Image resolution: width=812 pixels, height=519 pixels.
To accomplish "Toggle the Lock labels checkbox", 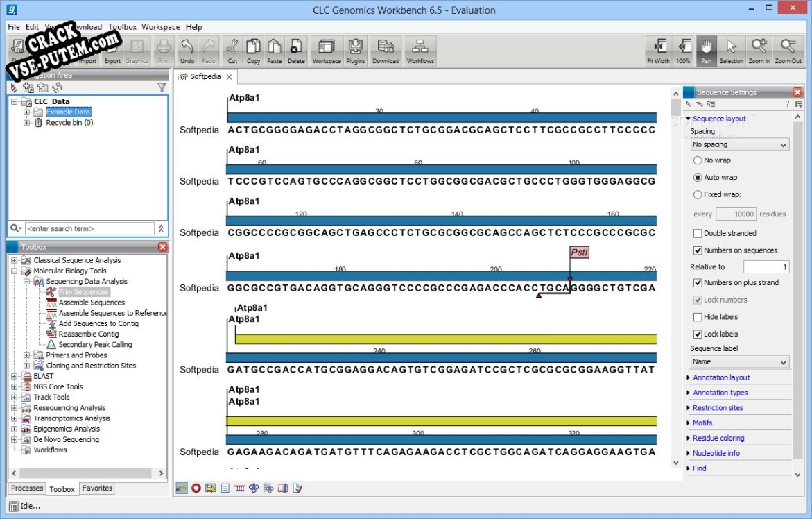I will click(x=698, y=334).
